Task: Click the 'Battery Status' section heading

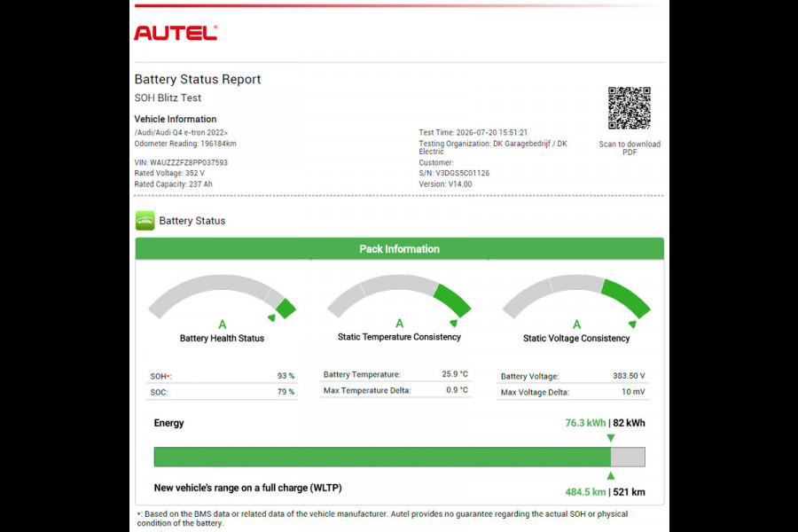Action: click(x=192, y=221)
